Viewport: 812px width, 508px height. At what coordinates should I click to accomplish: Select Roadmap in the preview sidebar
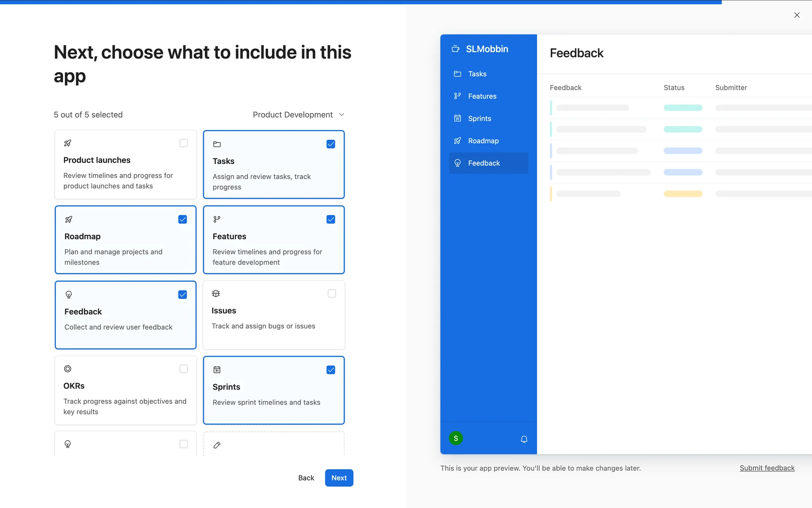point(483,141)
